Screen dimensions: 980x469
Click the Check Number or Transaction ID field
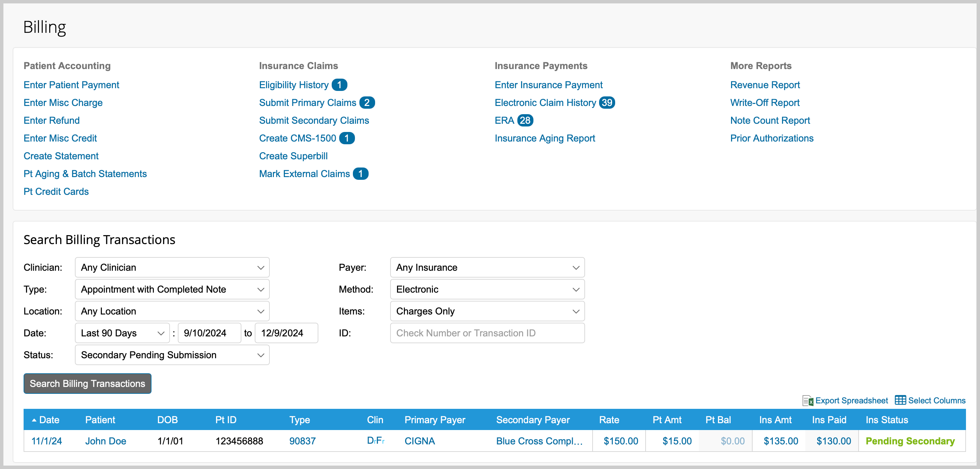pos(487,333)
